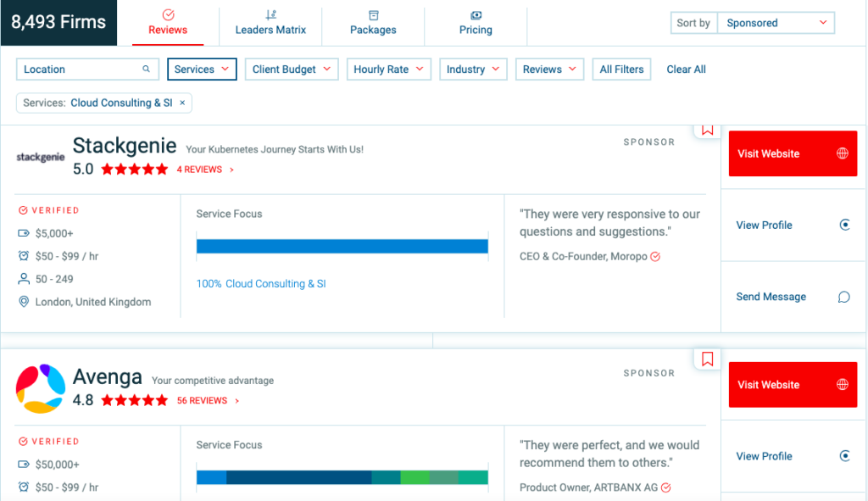This screenshot has height=501, width=868.
Task: Remove Cloud Consulting & SI filter chip
Action: click(182, 103)
